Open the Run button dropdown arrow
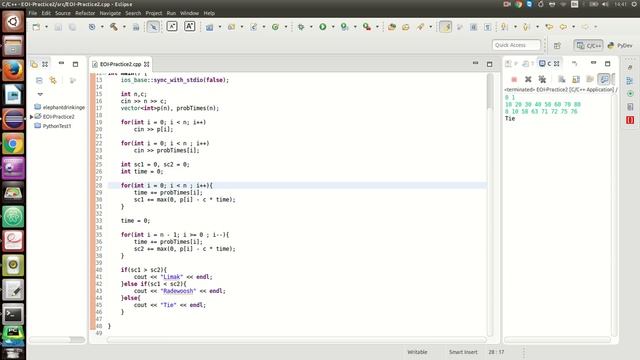The height and width of the screenshot is (360, 640). coord(333,27)
